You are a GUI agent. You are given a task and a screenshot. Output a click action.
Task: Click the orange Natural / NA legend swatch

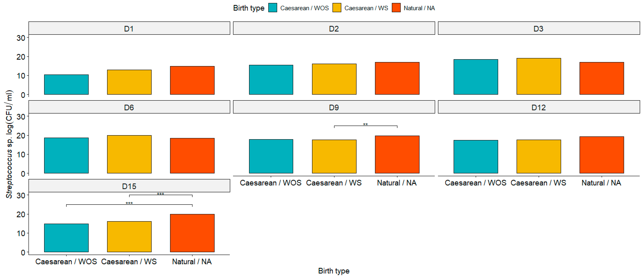point(396,8)
